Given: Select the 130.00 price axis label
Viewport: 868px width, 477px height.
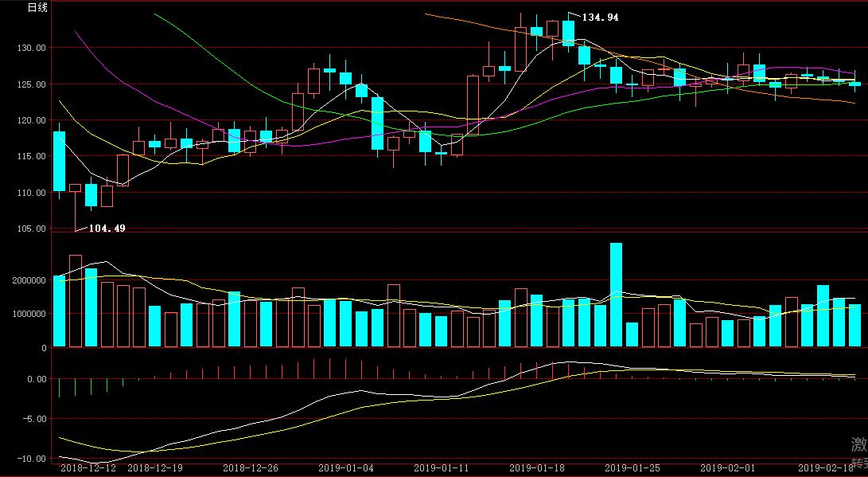Looking at the screenshot, I should click(x=32, y=48).
